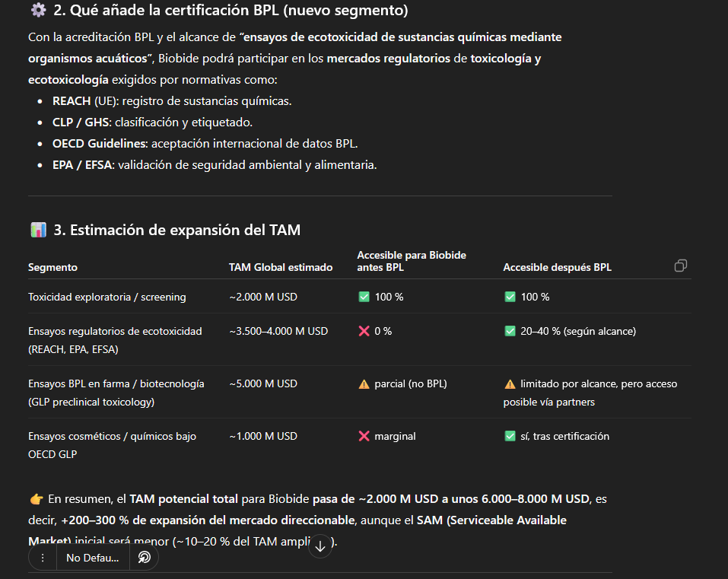Click the green check beside "20–40 % (según alcance)"
This screenshot has width=728, height=579.
[x=510, y=331]
